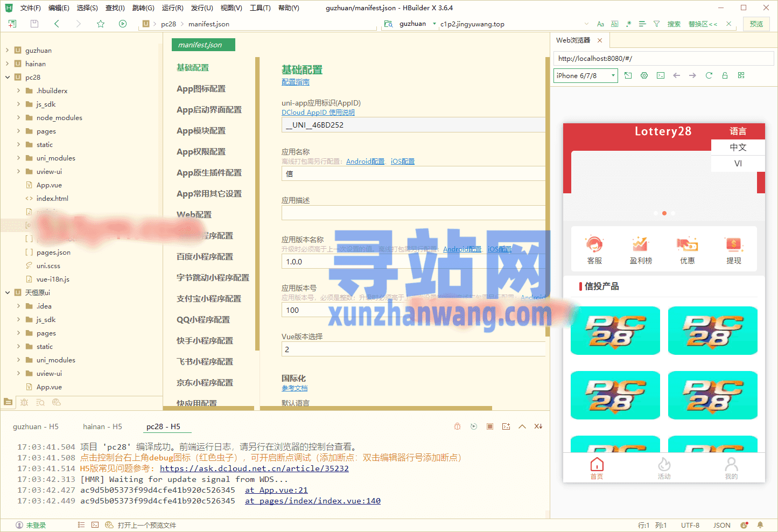Click the 未登录 login status item
This screenshot has width=778, height=532.
(31, 525)
